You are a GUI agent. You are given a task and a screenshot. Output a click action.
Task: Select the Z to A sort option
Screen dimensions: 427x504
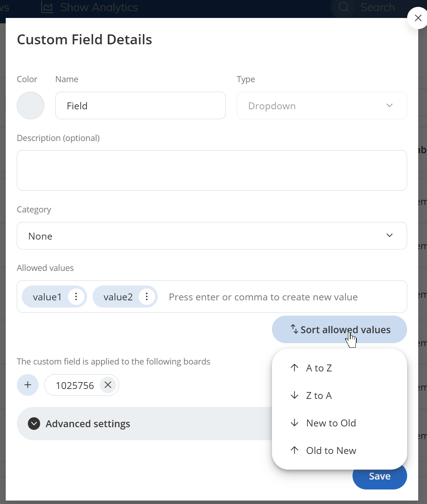(x=319, y=395)
